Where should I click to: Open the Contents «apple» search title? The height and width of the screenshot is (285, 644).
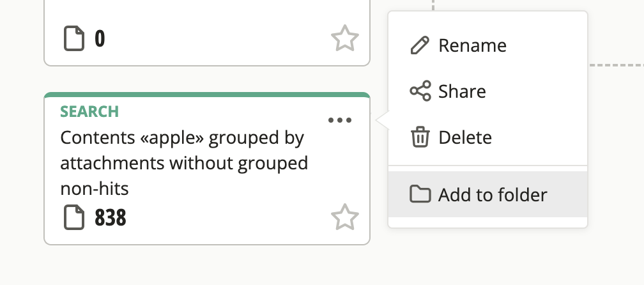point(184,163)
